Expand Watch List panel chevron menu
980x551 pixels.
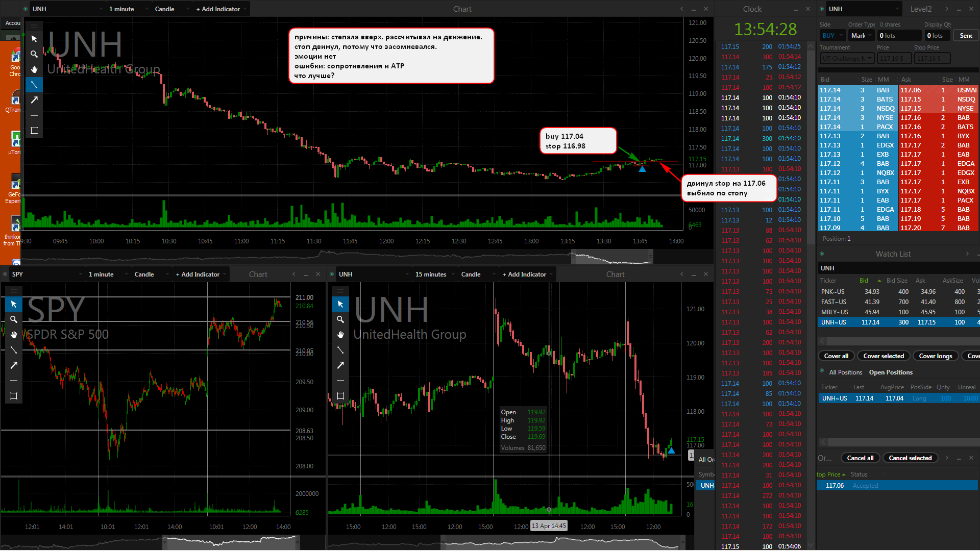click(967, 254)
